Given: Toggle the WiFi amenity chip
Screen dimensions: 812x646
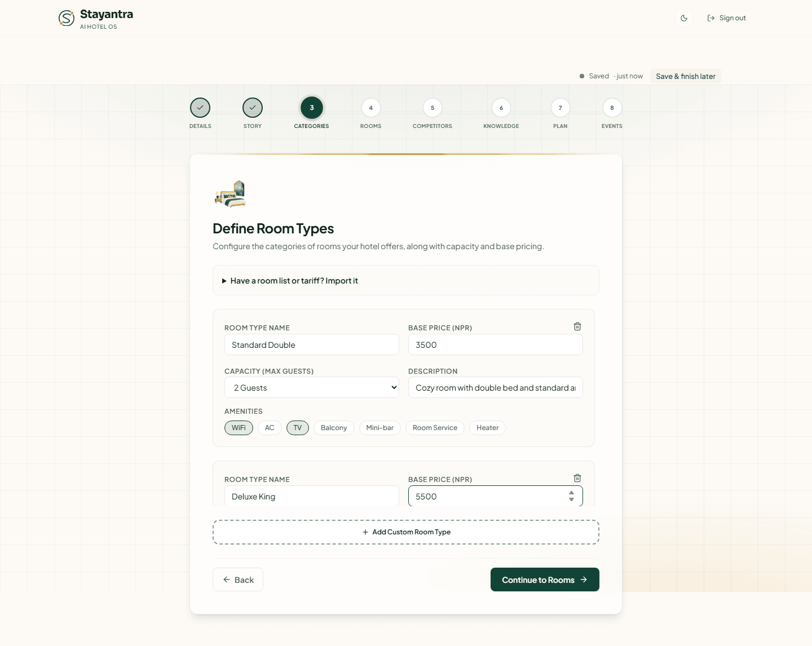Looking at the screenshot, I should 239,428.
